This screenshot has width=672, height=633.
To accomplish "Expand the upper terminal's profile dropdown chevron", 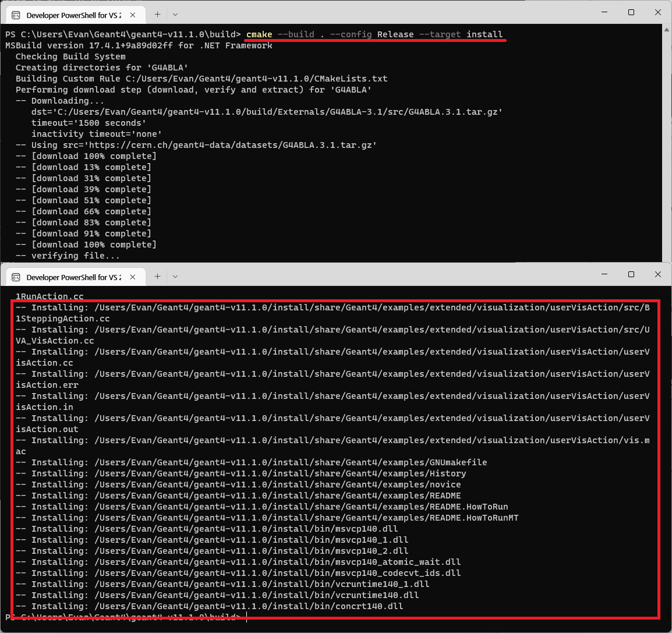I will tap(175, 15).
